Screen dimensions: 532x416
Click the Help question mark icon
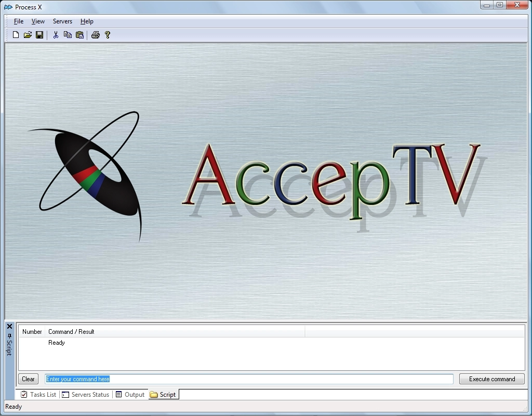click(108, 35)
